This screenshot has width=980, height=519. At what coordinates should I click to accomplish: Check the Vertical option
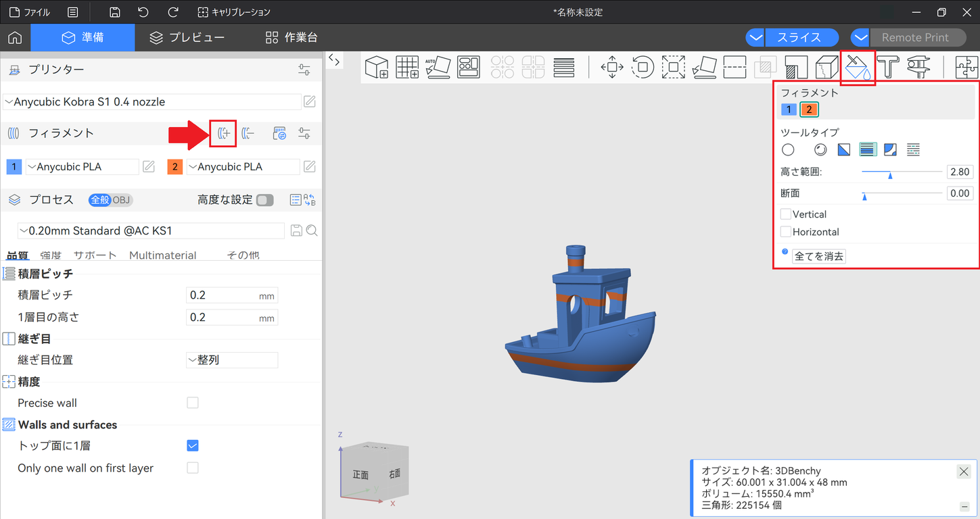click(786, 214)
